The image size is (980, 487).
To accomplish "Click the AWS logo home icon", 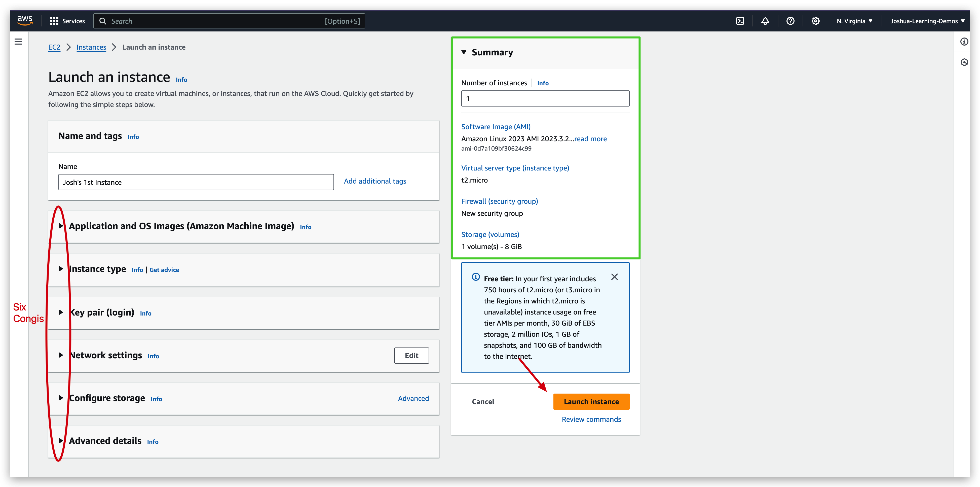I will (25, 21).
